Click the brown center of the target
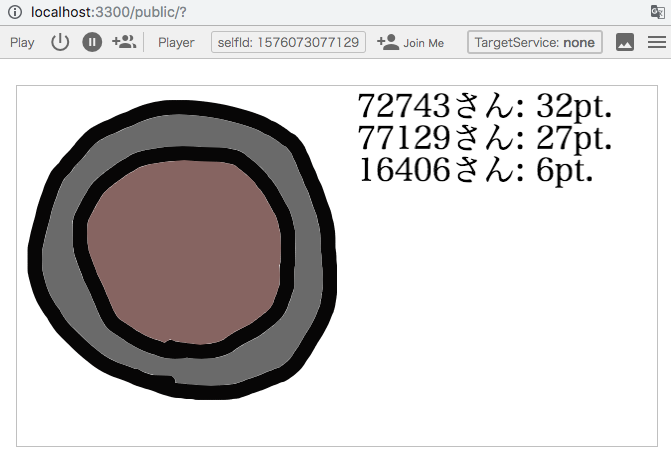 tap(184, 253)
